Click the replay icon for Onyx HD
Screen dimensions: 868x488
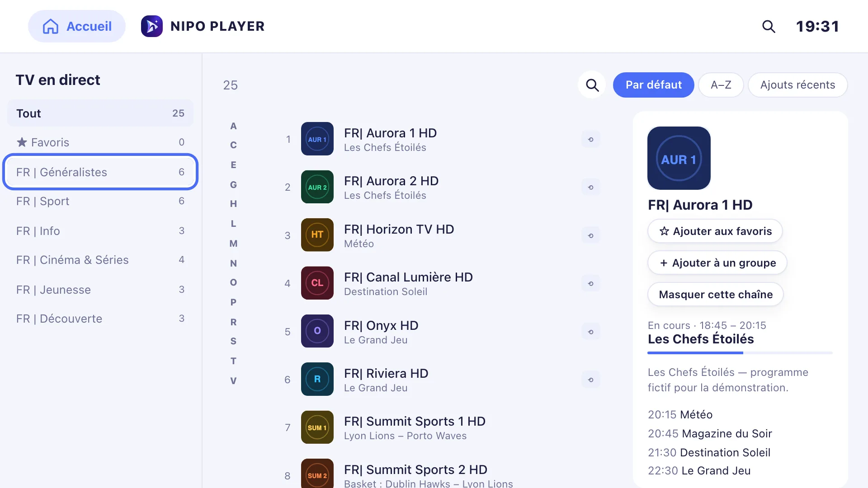tap(590, 332)
